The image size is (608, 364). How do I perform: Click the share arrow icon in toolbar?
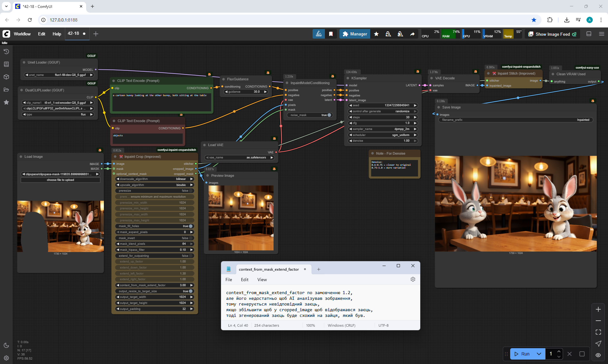pyautogui.click(x=412, y=34)
